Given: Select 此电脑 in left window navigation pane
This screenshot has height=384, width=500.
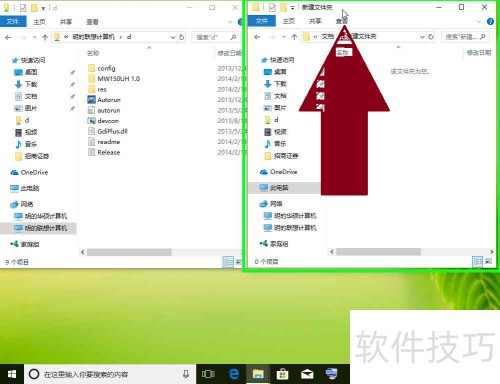Looking at the screenshot, I should pyautogui.click(x=25, y=188).
